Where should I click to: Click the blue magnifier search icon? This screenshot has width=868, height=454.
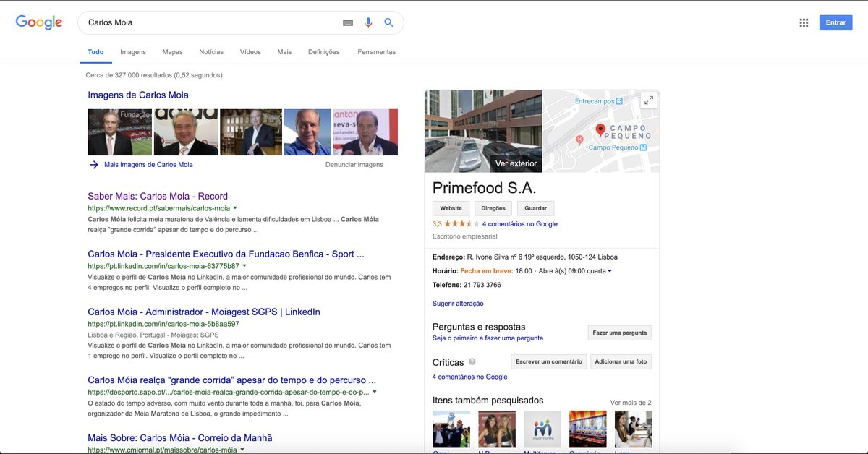(x=388, y=22)
